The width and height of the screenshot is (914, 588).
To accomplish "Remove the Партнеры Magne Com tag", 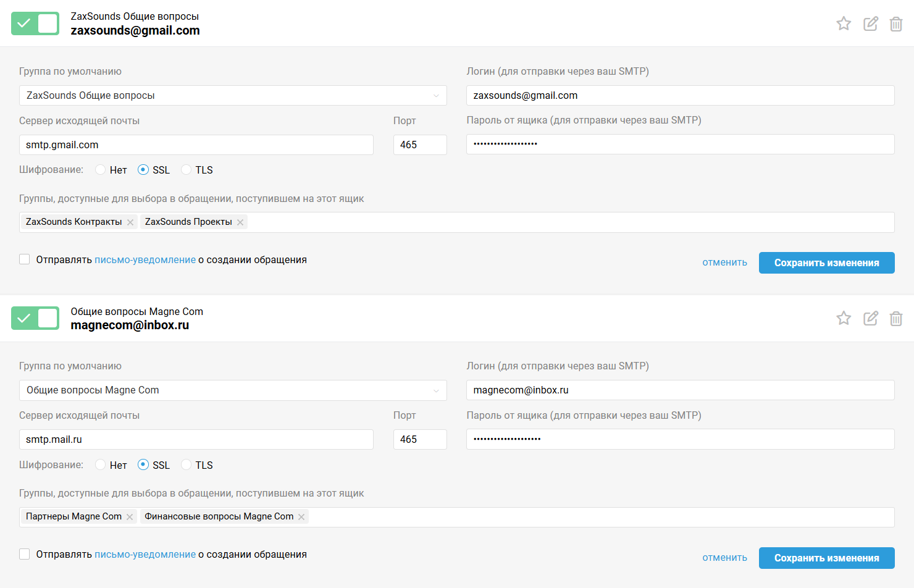I will [130, 517].
